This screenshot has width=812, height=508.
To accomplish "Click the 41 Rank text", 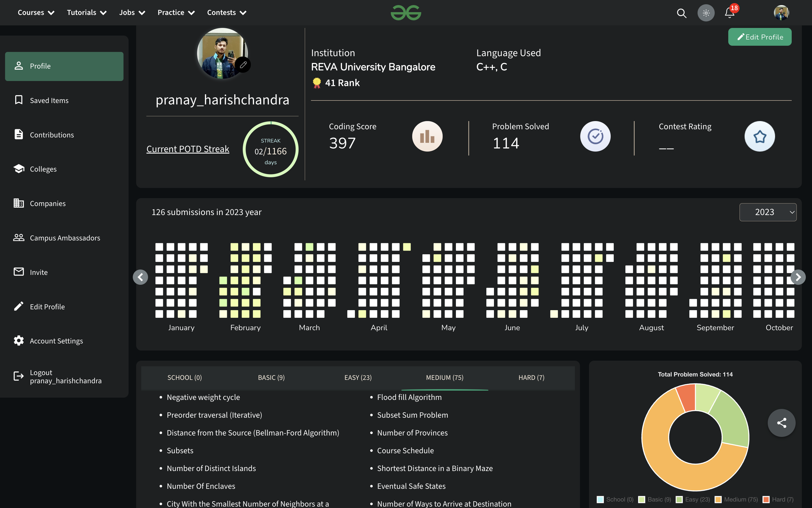I will pos(342,83).
